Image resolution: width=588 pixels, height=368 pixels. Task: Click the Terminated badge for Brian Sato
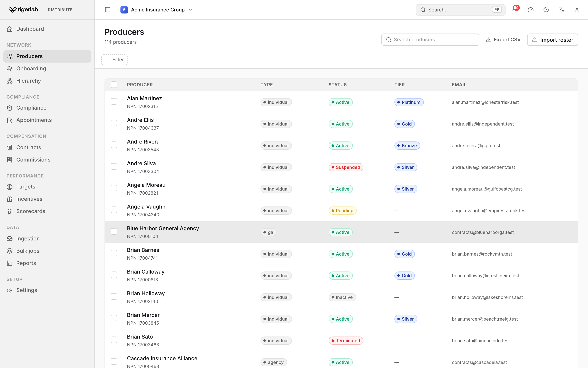346,340
